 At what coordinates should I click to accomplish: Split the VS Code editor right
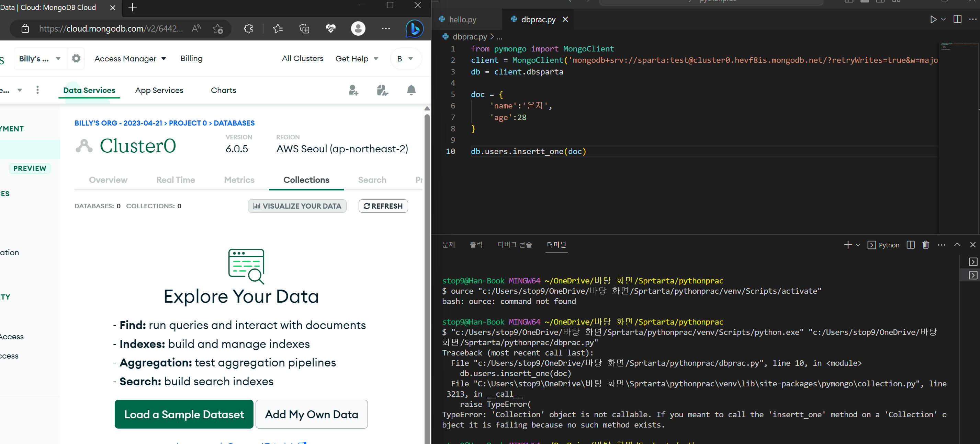958,19
